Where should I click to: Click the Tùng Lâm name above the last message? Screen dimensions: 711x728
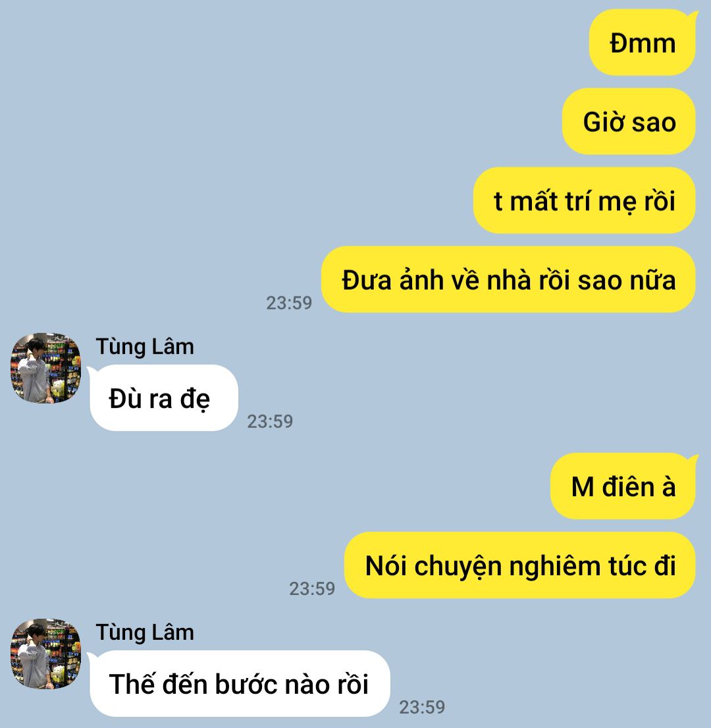click(x=145, y=633)
